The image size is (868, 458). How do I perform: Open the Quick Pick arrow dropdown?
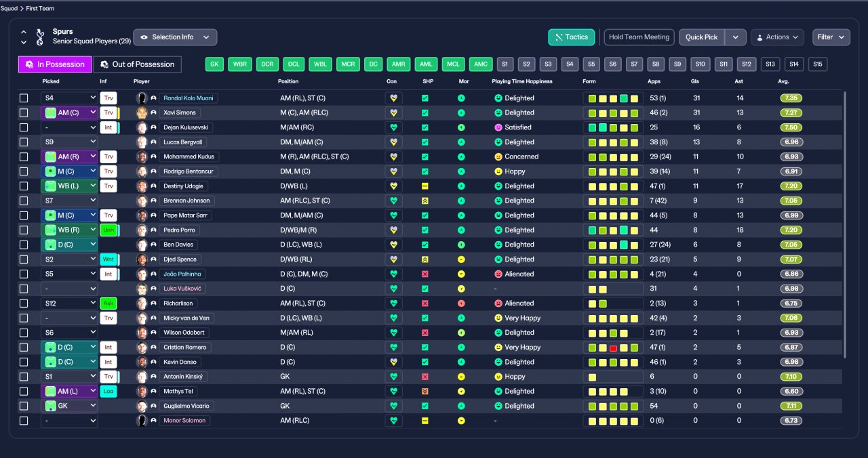tap(736, 37)
